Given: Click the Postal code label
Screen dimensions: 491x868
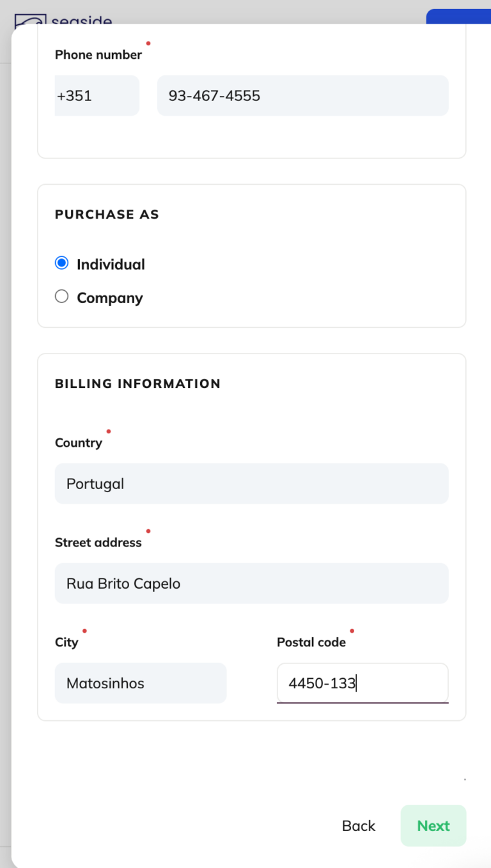Looking at the screenshot, I should [311, 642].
